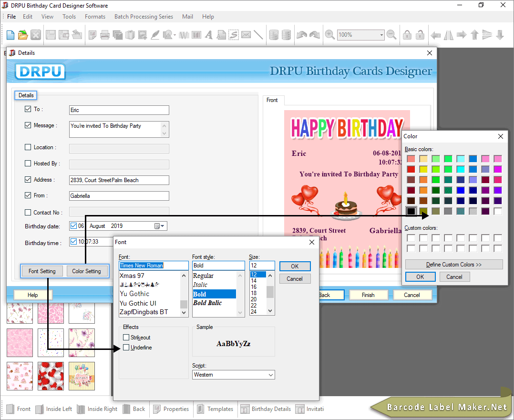Select Bold Italic font style
Viewport: 514px width, 420px height.
(x=207, y=303)
